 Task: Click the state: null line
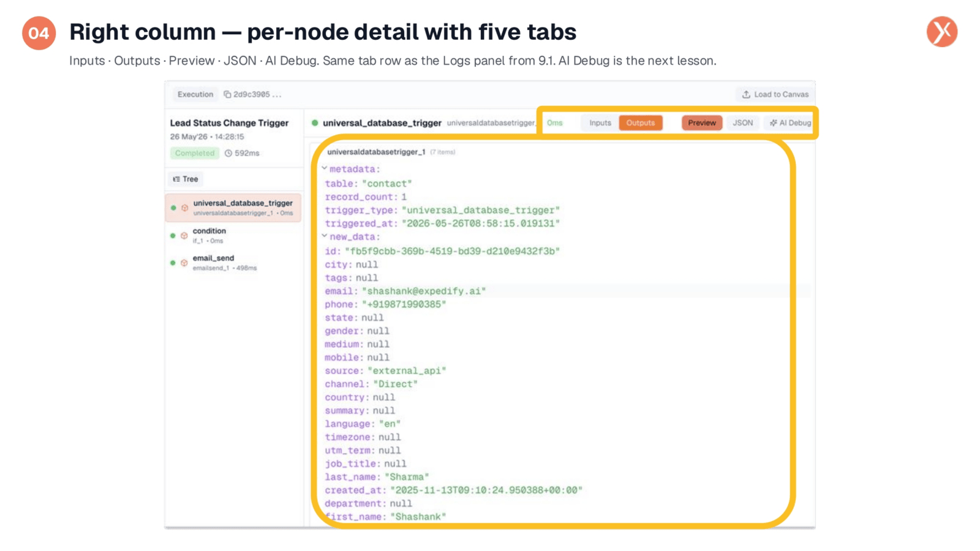[354, 318]
